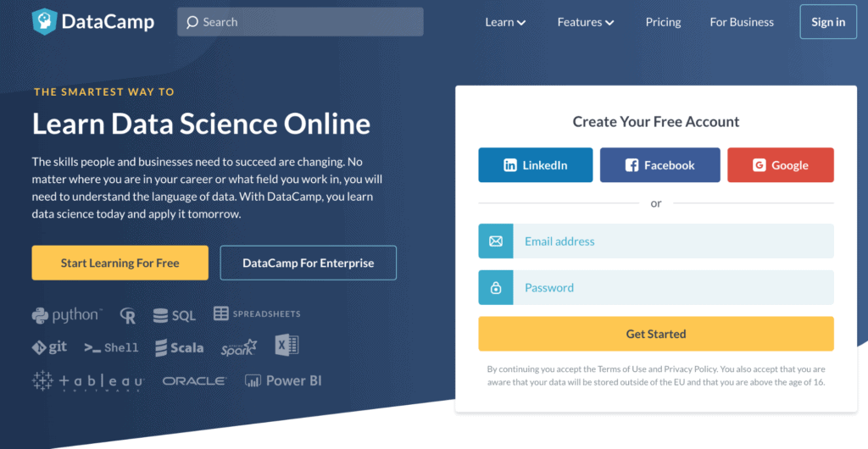The image size is (868, 449).
Task: Click the 'Create Your Free Account' heading
Action: [x=656, y=122]
